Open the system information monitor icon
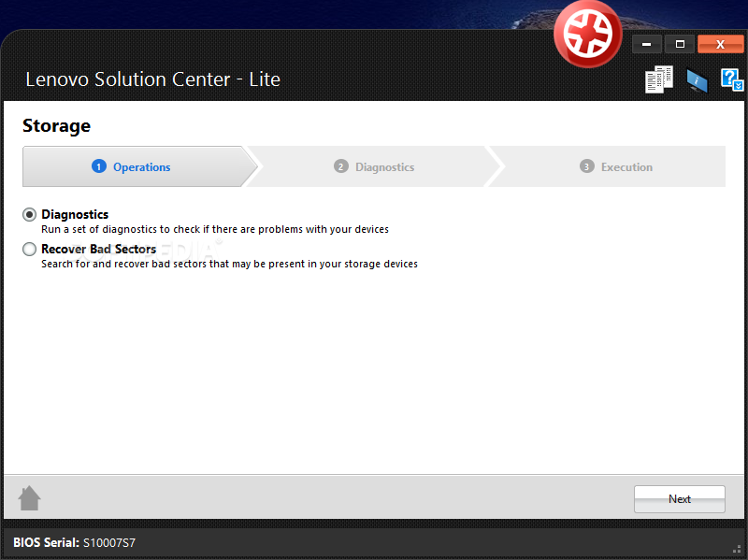The image size is (748, 560). click(x=697, y=80)
